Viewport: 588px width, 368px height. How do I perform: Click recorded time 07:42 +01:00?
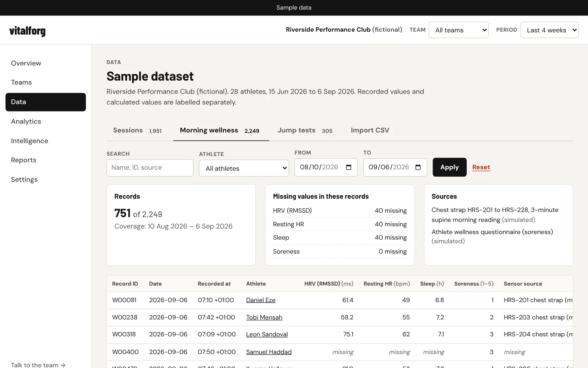point(216,317)
